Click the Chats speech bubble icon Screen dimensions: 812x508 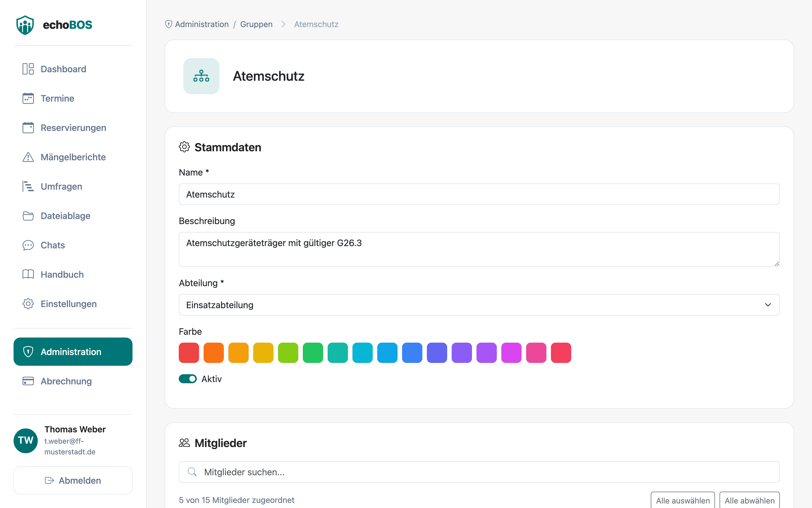pyautogui.click(x=28, y=245)
